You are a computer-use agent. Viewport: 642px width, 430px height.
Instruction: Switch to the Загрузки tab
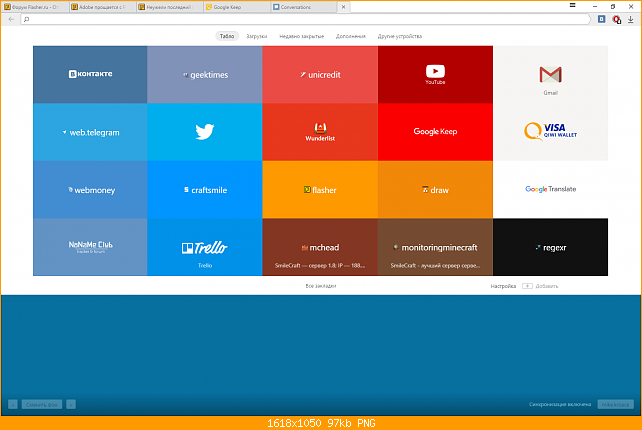click(x=257, y=36)
